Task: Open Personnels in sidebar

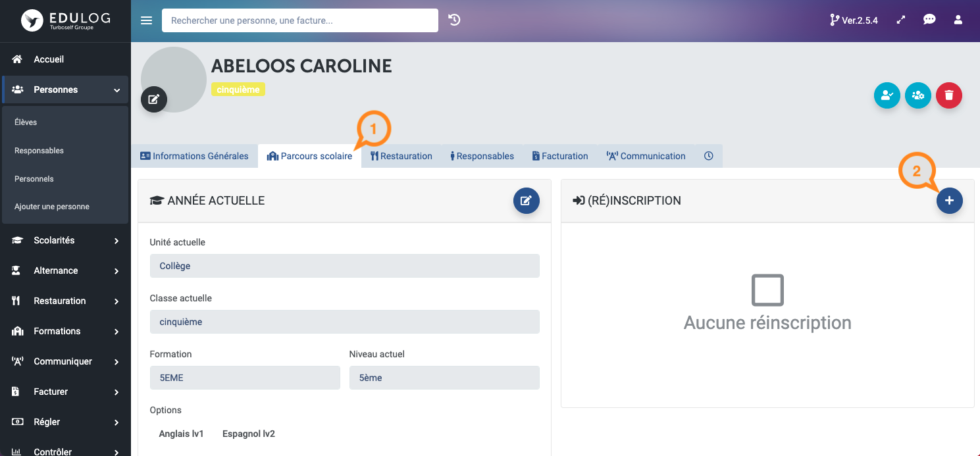Action: click(x=34, y=179)
